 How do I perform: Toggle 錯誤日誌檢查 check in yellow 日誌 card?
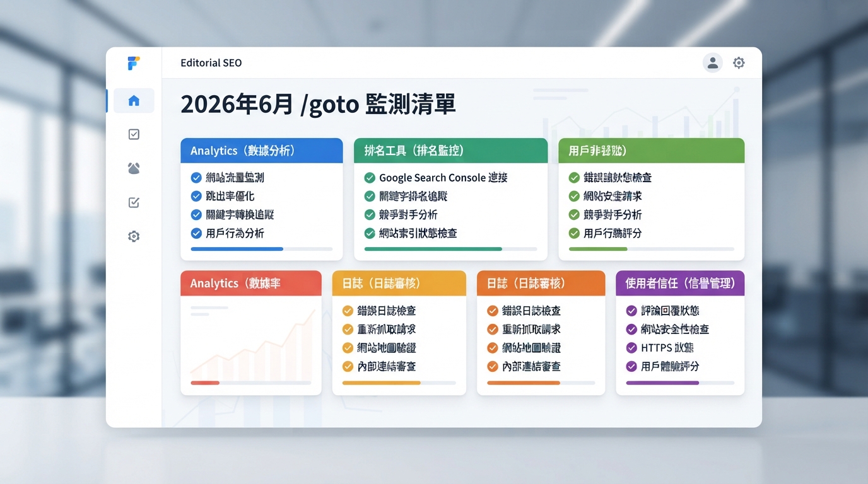pyautogui.click(x=348, y=311)
